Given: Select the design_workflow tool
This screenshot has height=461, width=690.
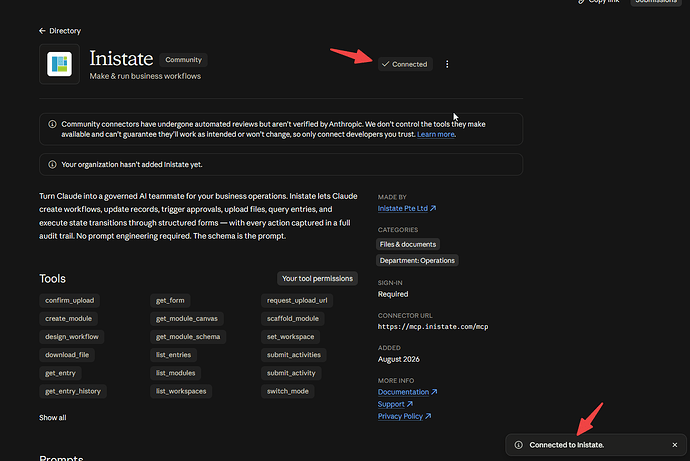Looking at the screenshot, I should coord(72,337).
